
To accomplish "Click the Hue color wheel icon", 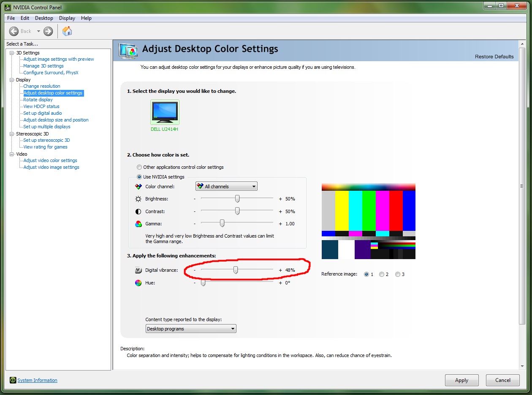I will click(x=138, y=283).
